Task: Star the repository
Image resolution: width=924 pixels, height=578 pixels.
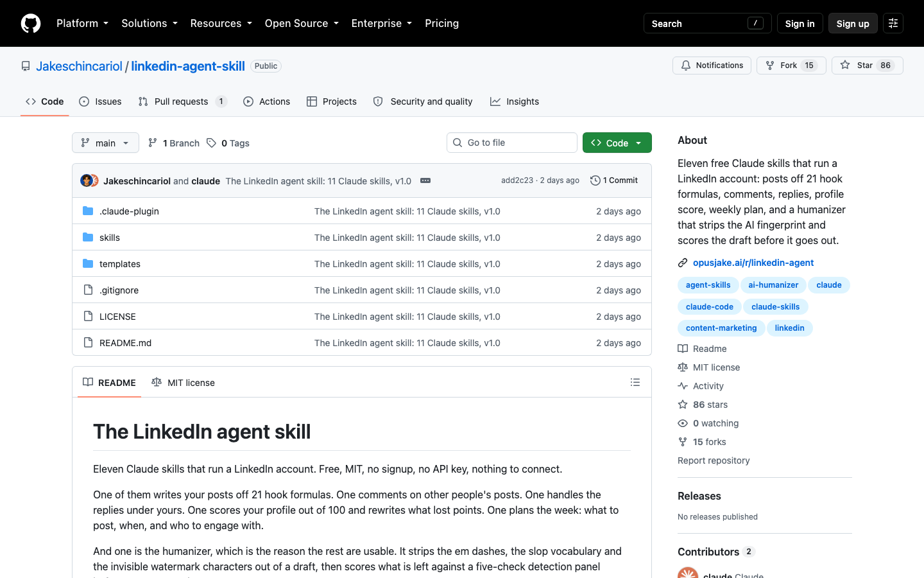Action: click(x=868, y=66)
